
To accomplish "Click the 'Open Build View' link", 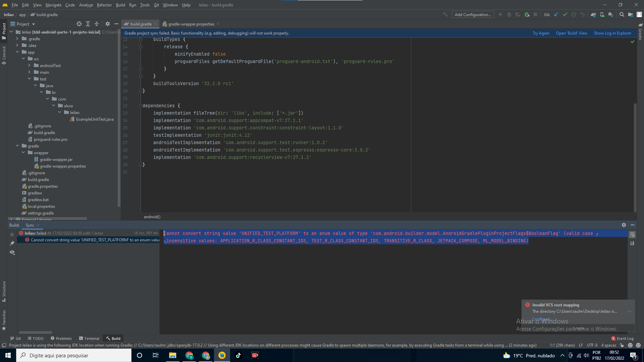I will point(572,33).
